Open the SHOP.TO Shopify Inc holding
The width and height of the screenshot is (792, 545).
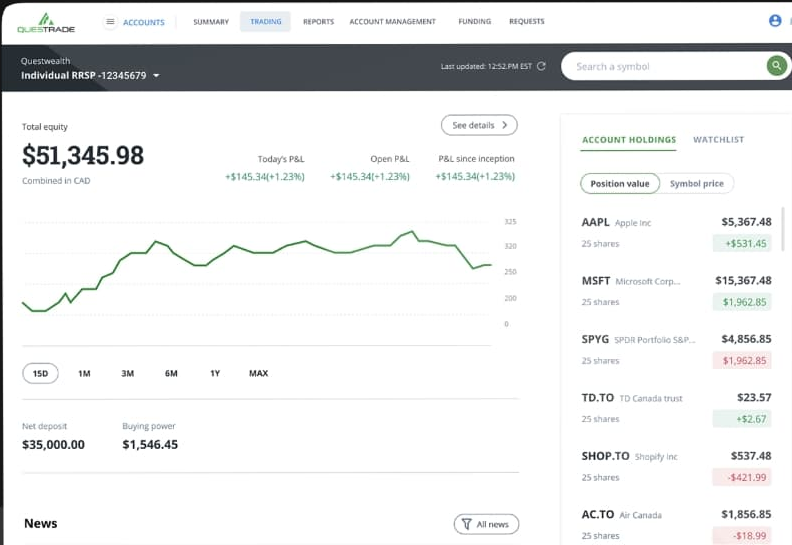tap(676, 467)
